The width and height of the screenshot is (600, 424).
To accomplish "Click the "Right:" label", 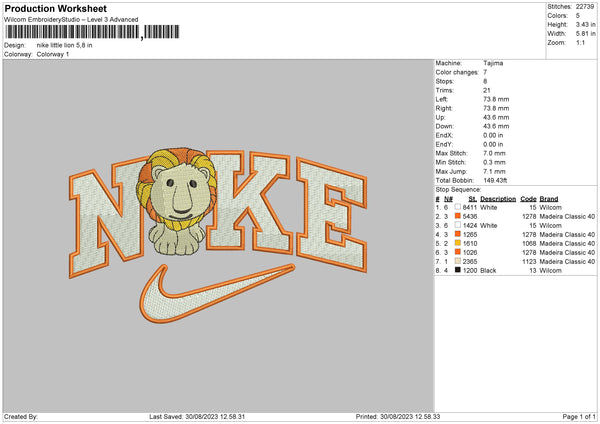I will [x=444, y=108].
